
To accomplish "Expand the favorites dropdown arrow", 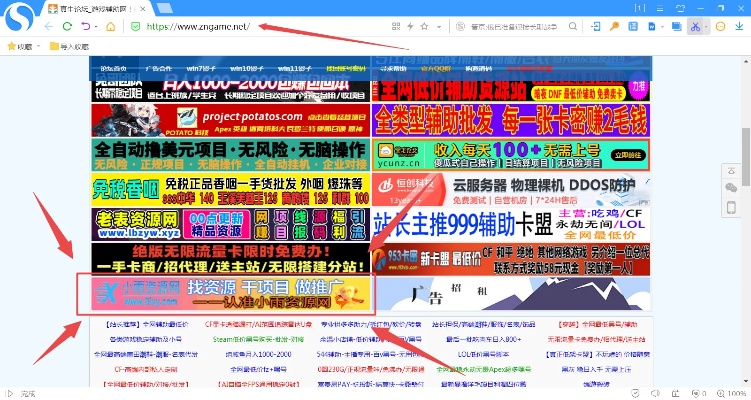I will (x=38, y=46).
